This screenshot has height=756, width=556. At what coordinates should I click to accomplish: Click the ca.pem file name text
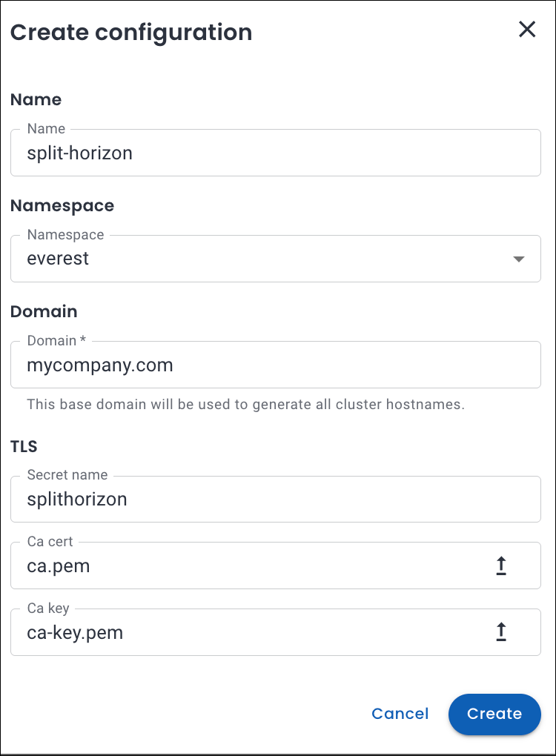click(x=59, y=566)
